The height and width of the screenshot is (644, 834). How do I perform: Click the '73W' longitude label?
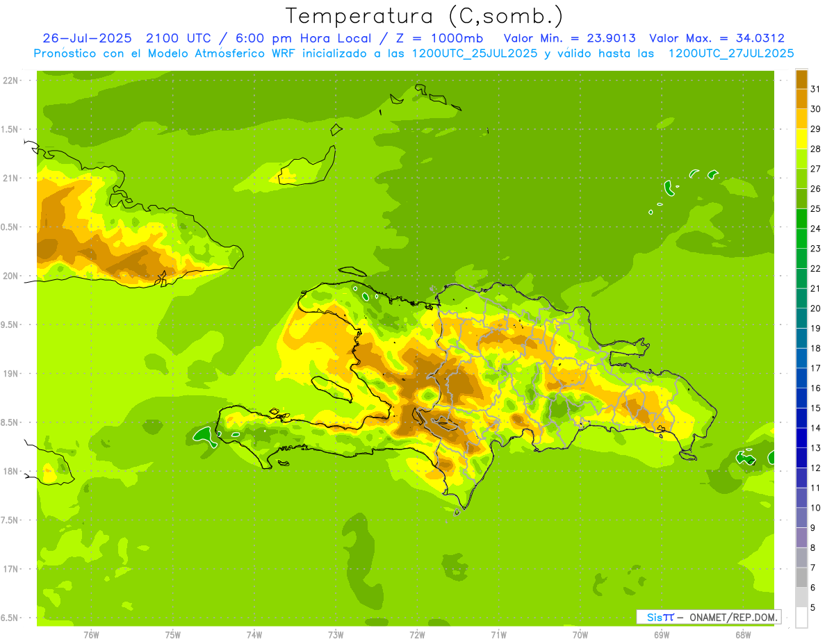336,634
